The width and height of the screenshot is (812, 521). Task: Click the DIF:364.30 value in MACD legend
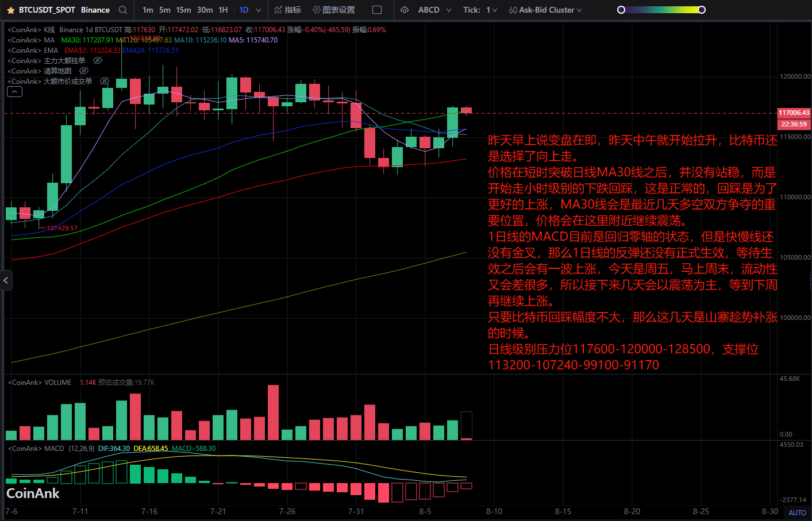tap(114, 448)
